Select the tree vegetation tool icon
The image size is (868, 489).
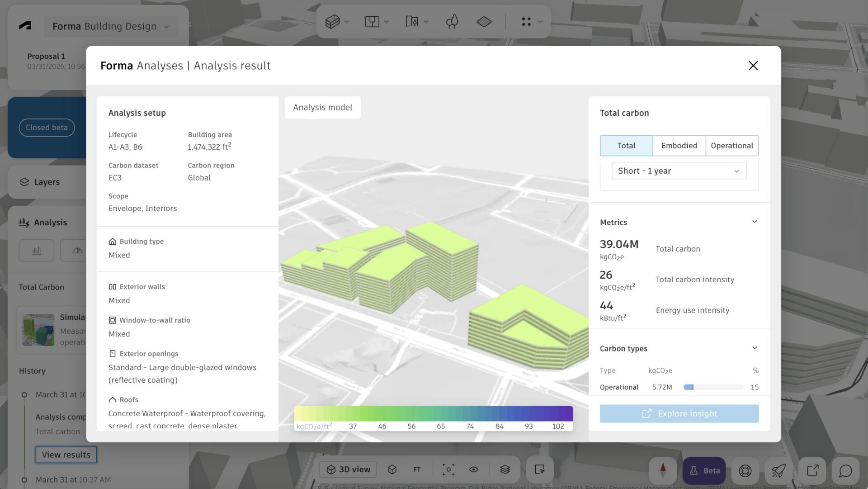coord(452,22)
